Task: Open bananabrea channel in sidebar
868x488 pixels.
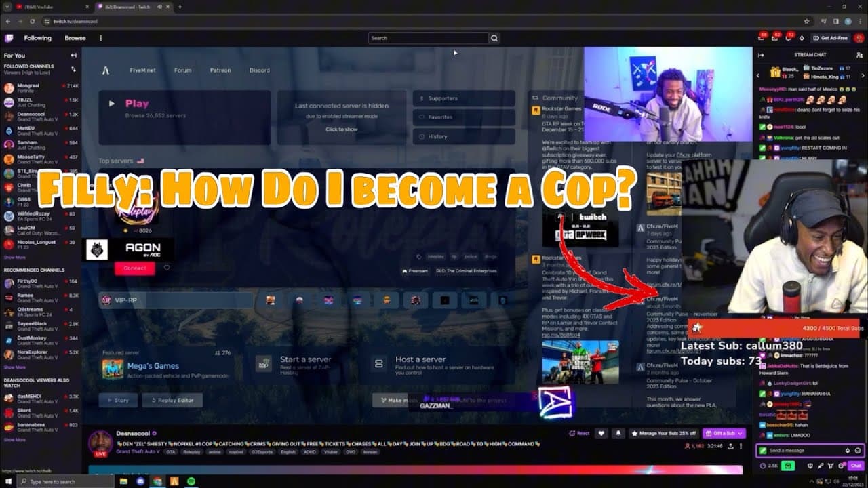Action: coord(41,426)
